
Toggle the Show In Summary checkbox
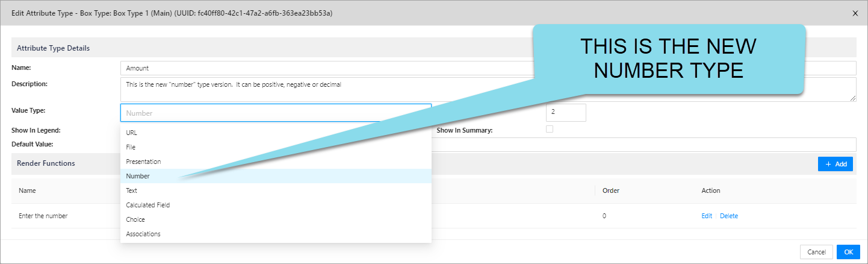click(x=549, y=129)
